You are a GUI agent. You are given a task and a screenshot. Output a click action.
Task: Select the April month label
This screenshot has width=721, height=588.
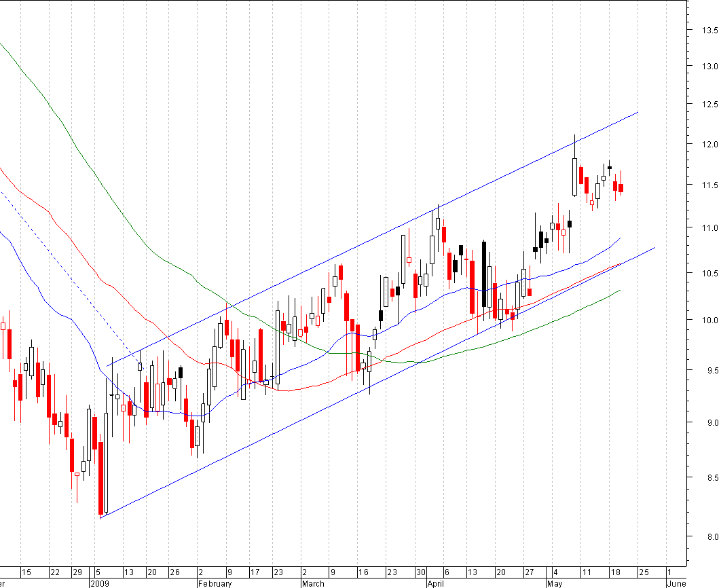435,584
